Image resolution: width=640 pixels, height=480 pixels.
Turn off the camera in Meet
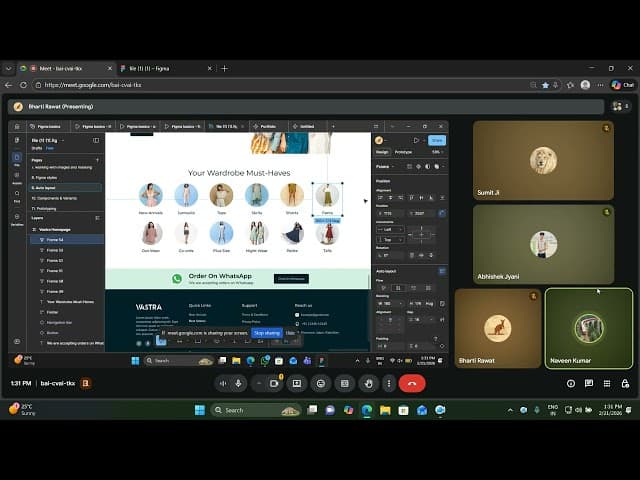coord(273,383)
